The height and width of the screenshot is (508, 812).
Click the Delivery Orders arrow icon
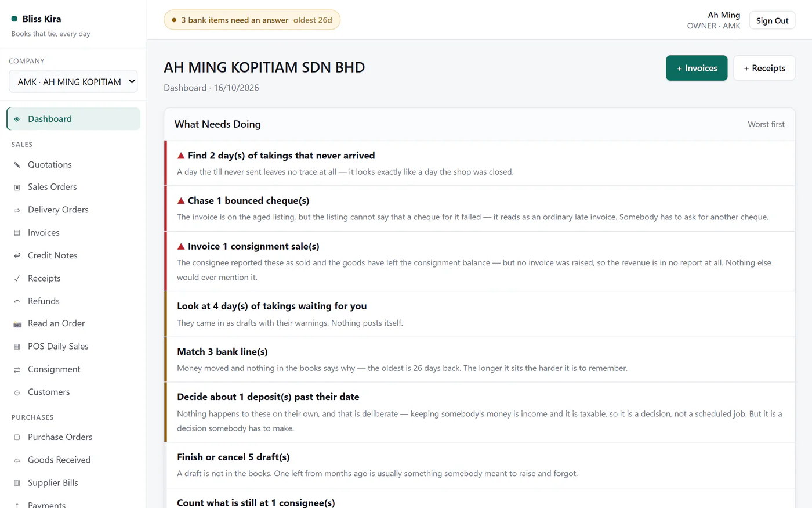pyautogui.click(x=17, y=210)
